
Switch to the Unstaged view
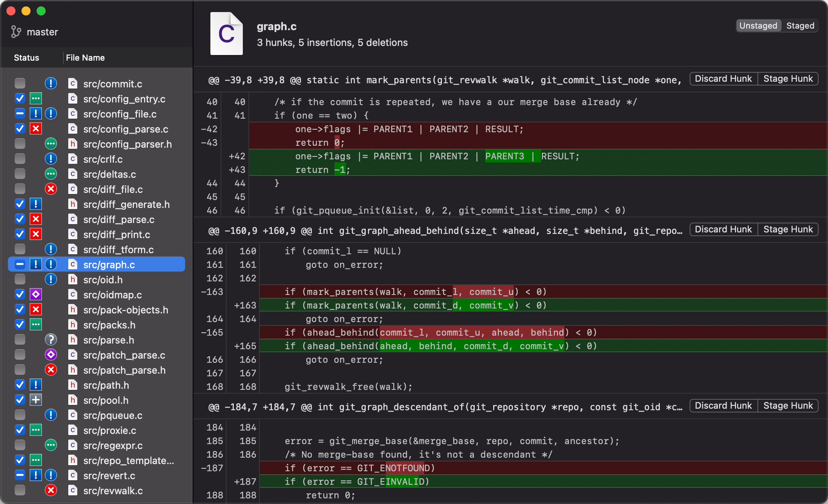758,26
